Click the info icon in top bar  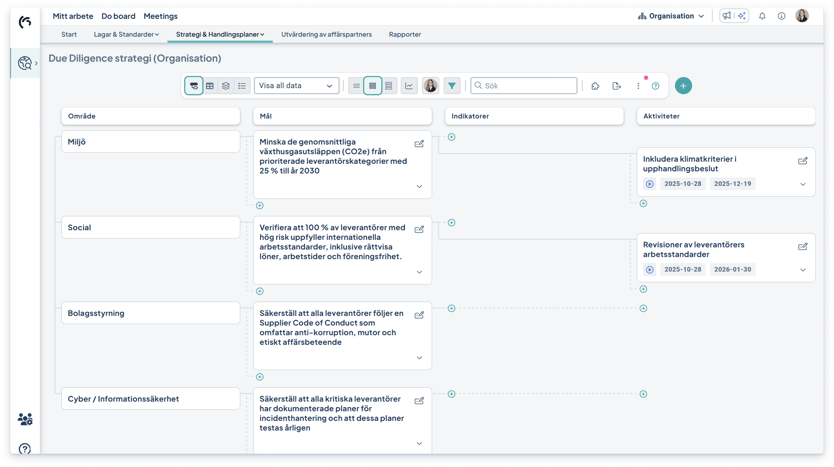tap(781, 16)
